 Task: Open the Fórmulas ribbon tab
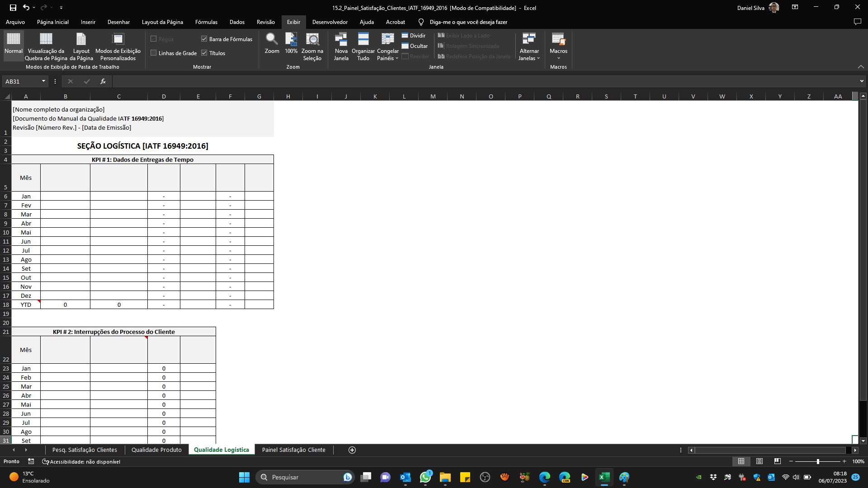[x=206, y=22]
